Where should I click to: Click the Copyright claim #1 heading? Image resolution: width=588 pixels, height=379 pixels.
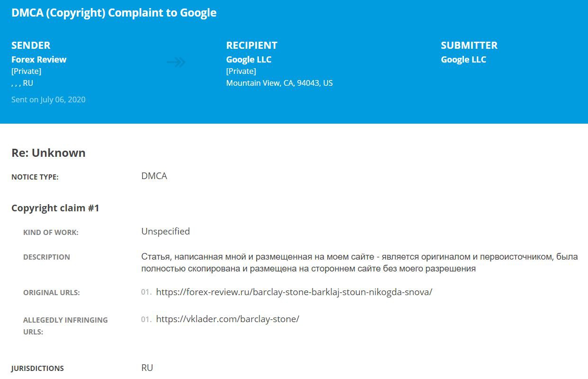pos(55,208)
